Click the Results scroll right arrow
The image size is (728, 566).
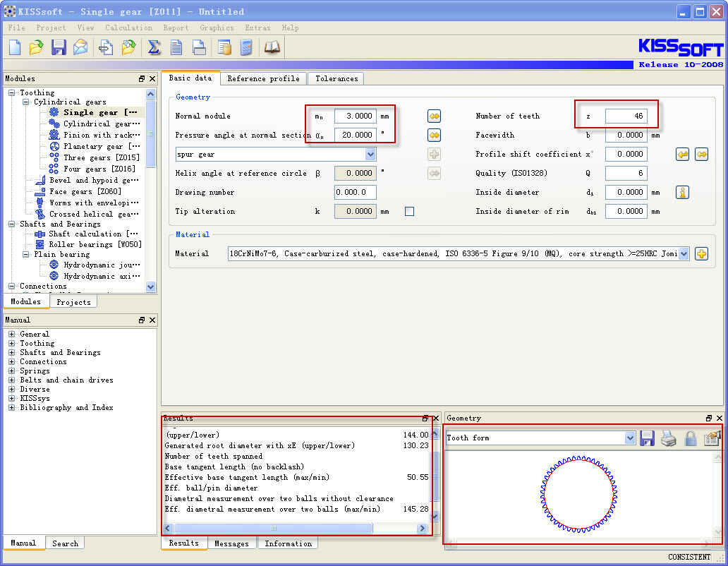(422, 529)
